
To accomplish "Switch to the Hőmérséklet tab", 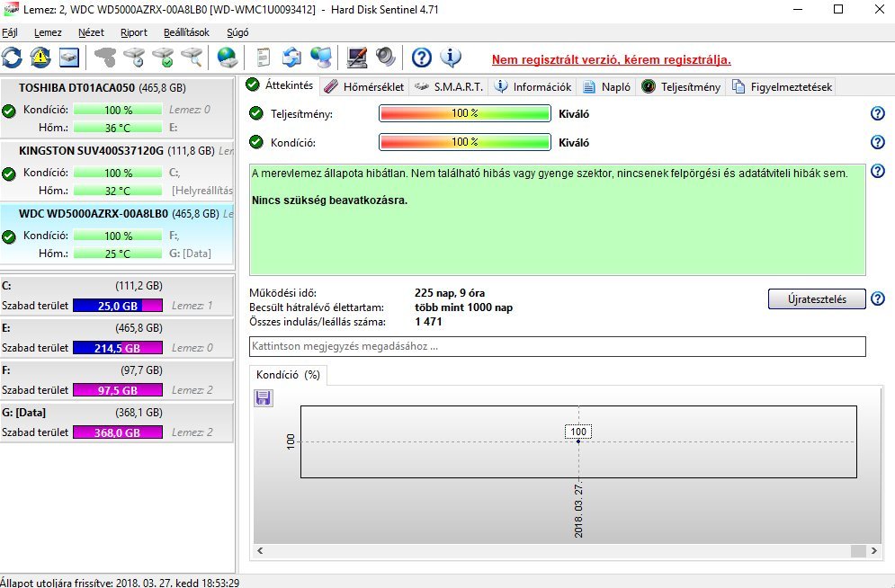I will tap(364, 86).
